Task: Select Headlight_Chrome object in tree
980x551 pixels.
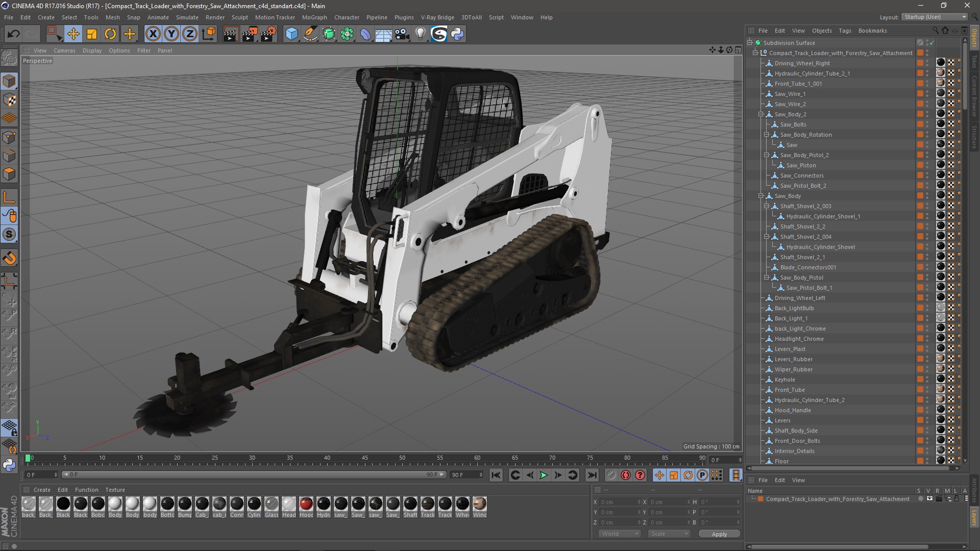Action: point(799,339)
